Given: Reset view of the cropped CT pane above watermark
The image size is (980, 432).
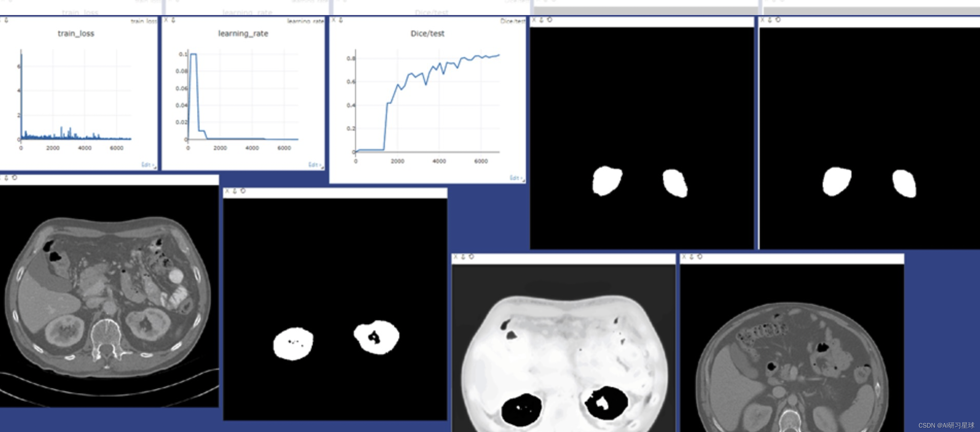Looking at the screenshot, I should click(x=699, y=257).
